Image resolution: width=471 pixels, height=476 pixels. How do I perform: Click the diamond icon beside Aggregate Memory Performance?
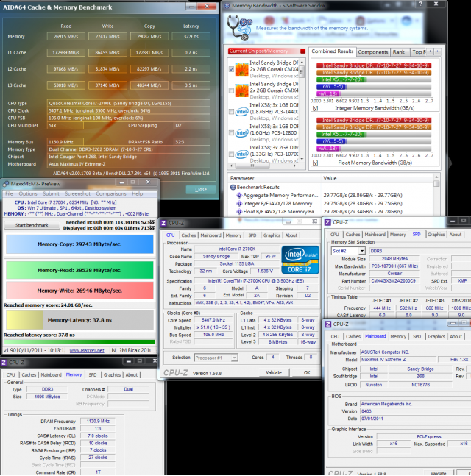click(239, 196)
